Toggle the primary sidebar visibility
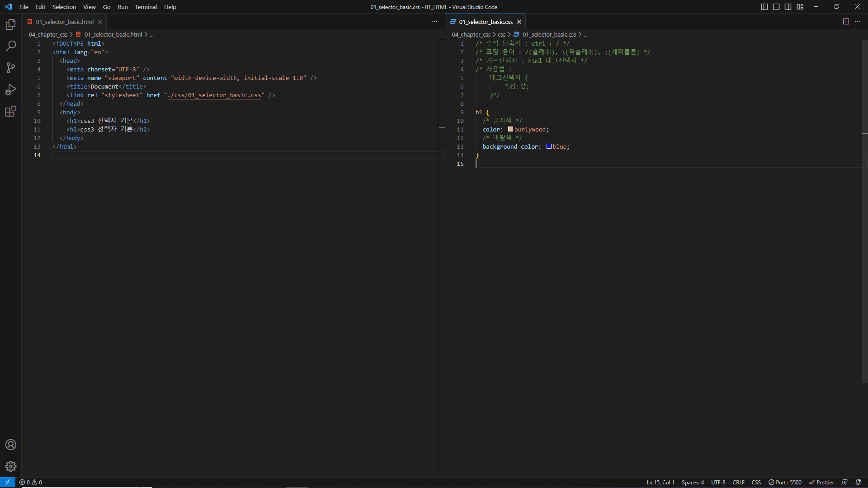The width and height of the screenshot is (868, 488). click(x=764, y=7)
